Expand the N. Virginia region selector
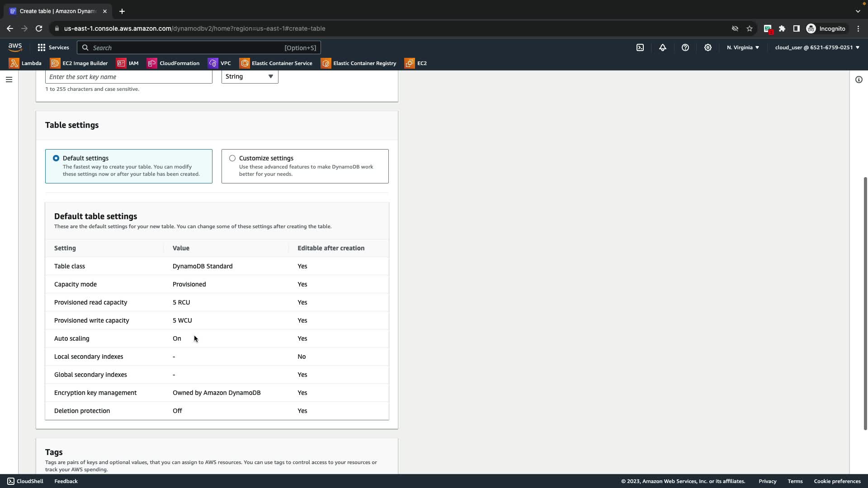This screenshot has height=488, width=868. click(743, 47)
